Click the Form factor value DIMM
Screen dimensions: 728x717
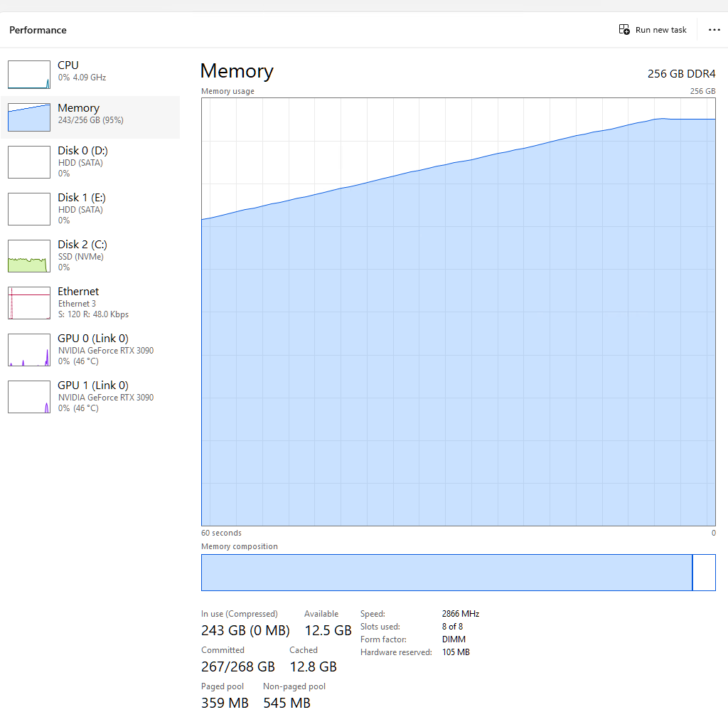(x=454, y=639)
